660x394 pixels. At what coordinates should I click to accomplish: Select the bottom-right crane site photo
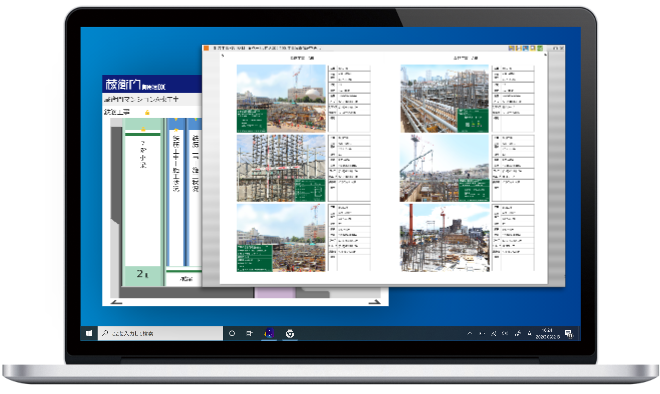click(x=444, y=237)
